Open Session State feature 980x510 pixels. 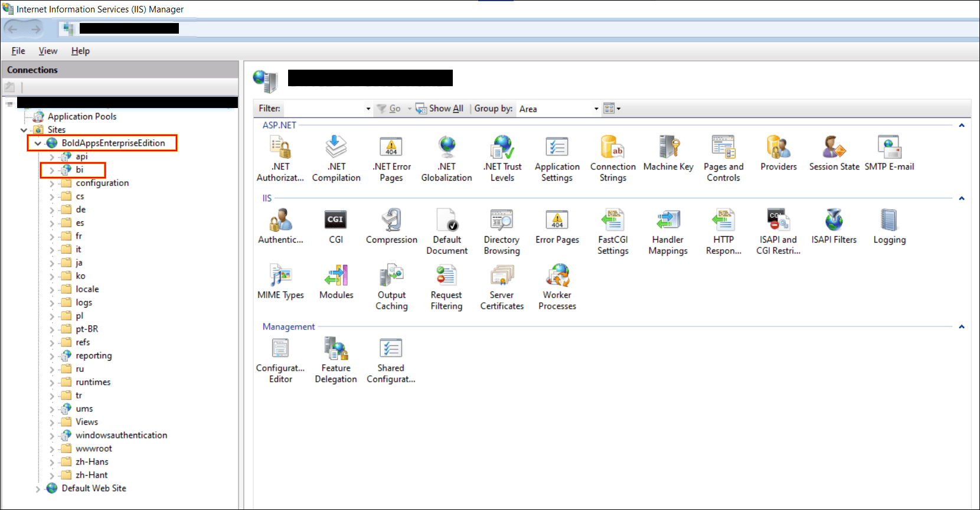pyautogui.click(x=834, y=153)
